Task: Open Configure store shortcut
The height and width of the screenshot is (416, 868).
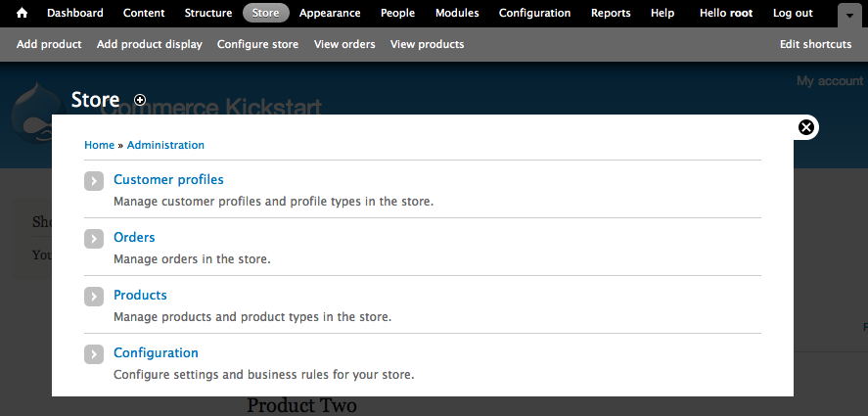Action: click(257, 44)
